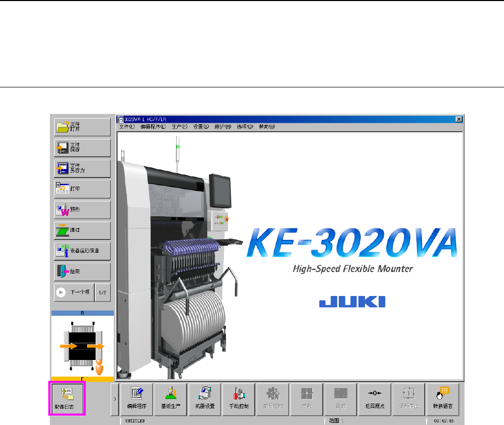Close the 3020VA window
This screenshot has width=504, height=425.
[459, 119]
